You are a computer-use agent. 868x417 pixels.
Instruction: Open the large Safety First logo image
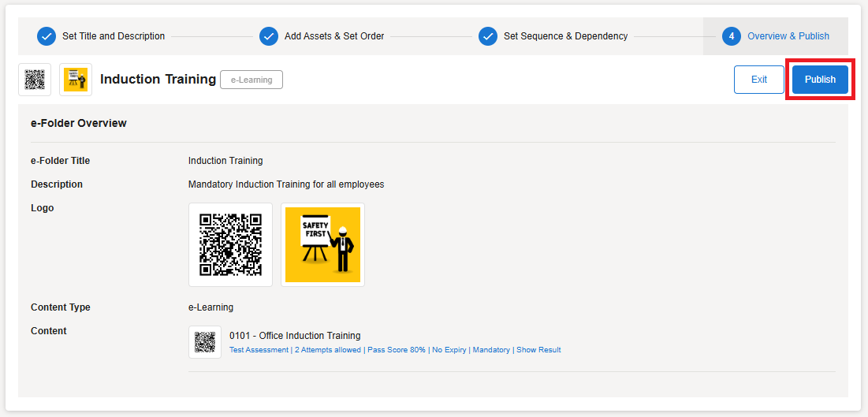tap(322, 244)
